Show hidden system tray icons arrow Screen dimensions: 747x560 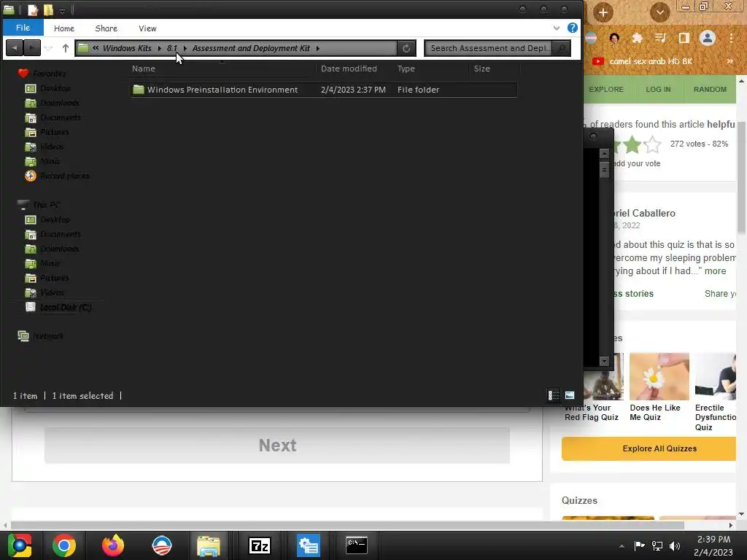click(622, 545)
